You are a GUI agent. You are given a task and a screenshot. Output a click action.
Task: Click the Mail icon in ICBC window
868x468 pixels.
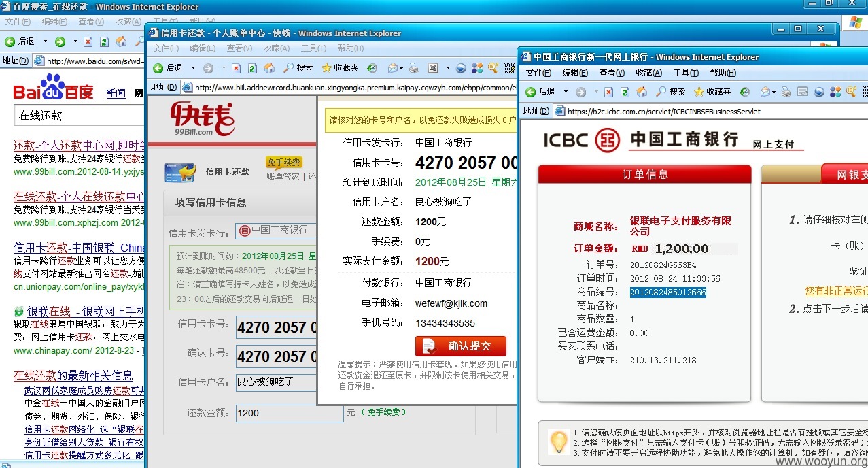765,92
